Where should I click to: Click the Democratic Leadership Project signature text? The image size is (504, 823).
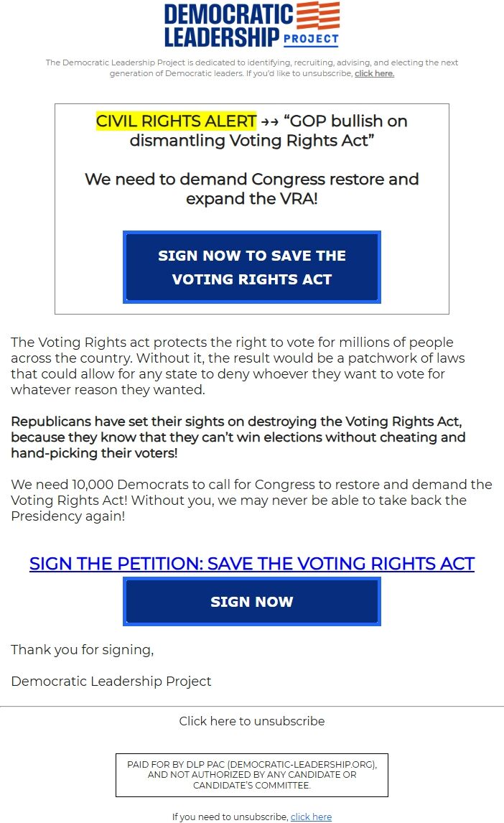tap(111, 682)
